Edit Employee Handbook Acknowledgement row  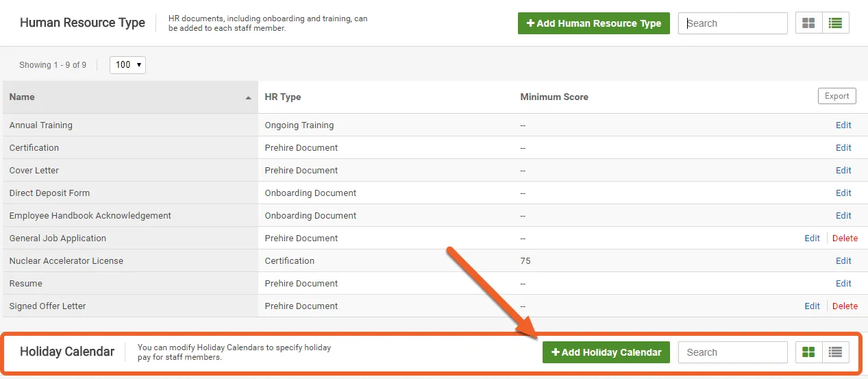843,216
